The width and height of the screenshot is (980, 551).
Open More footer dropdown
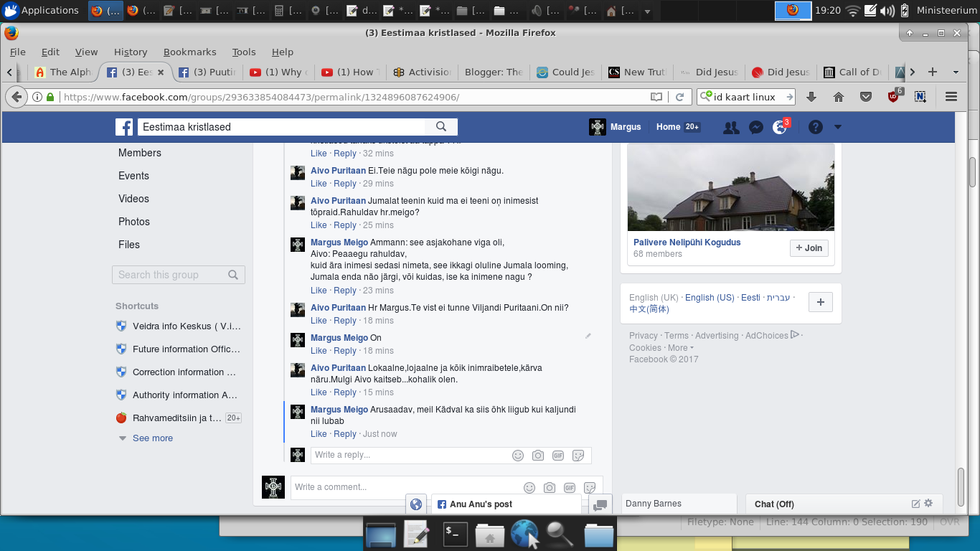tap(682, 348)
